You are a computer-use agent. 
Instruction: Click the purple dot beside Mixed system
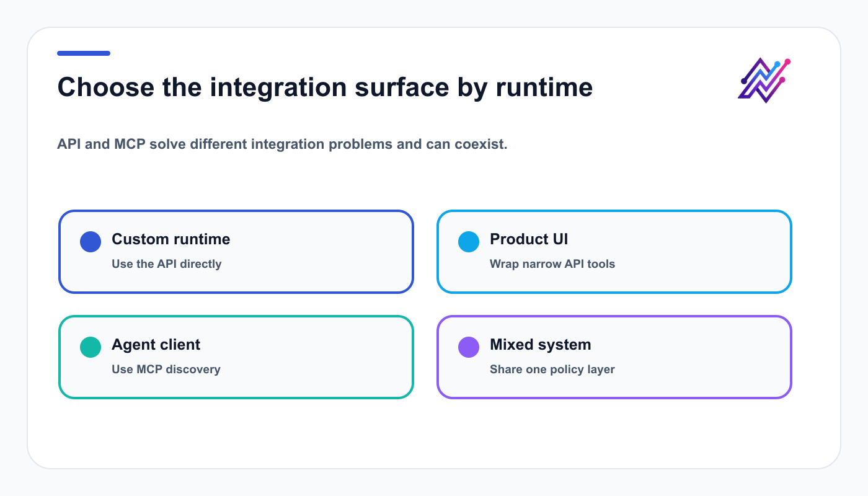469,347
